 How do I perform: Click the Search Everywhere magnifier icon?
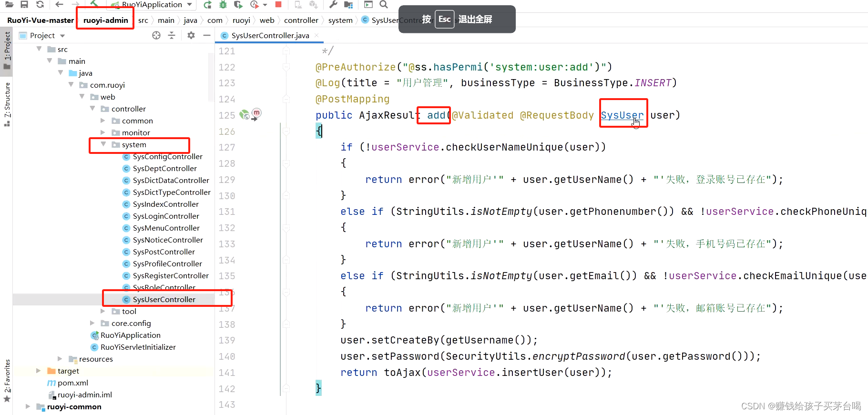384,4
